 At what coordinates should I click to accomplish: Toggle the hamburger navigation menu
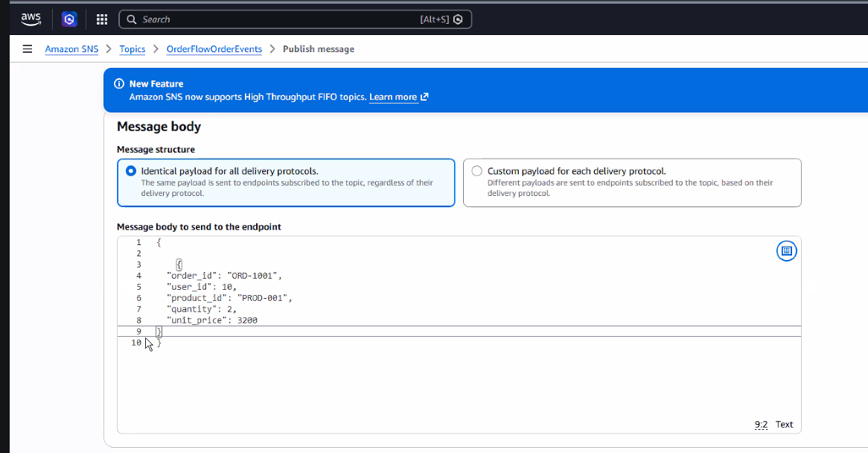27,48
